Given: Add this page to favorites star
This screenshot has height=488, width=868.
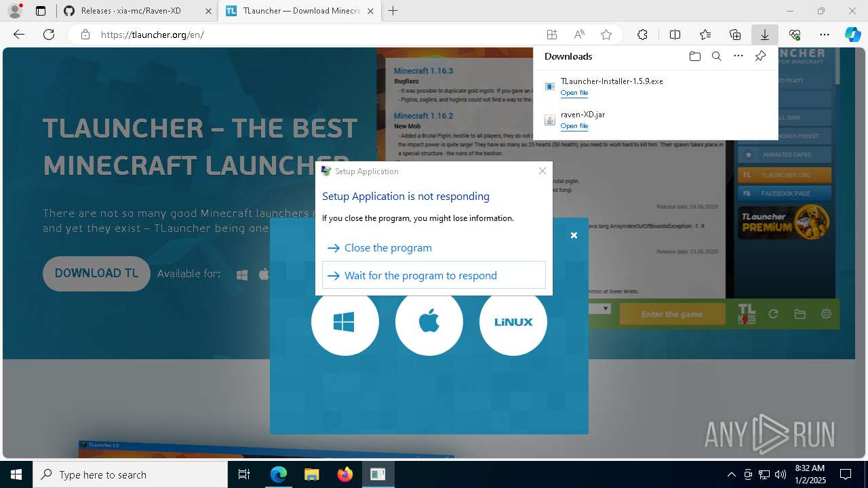Looking at the screenshot, I should [606, 35].
